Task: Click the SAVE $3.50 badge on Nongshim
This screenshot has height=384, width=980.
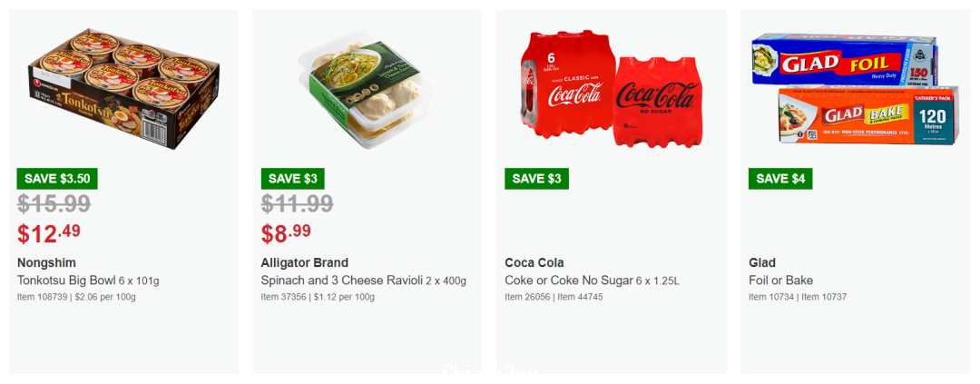Action: (57, 179)
